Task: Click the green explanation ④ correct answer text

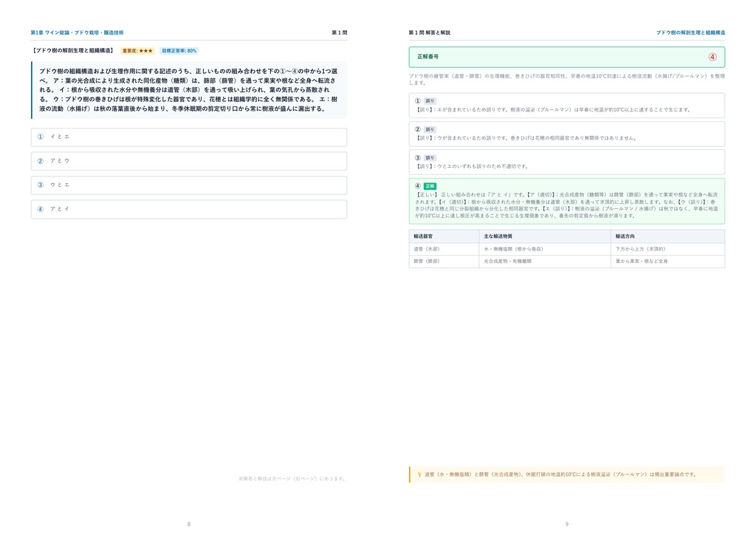Action: [x=567, y=205]
